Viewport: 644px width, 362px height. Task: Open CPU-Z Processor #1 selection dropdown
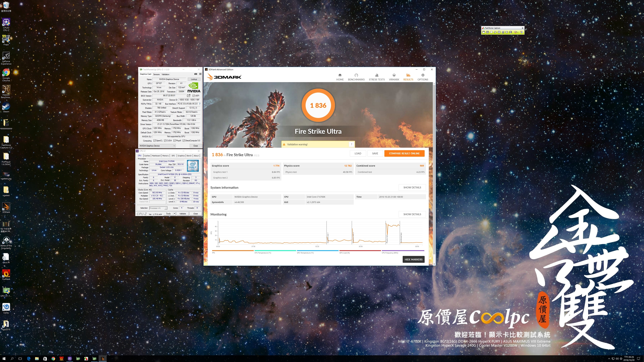point(158,208)
